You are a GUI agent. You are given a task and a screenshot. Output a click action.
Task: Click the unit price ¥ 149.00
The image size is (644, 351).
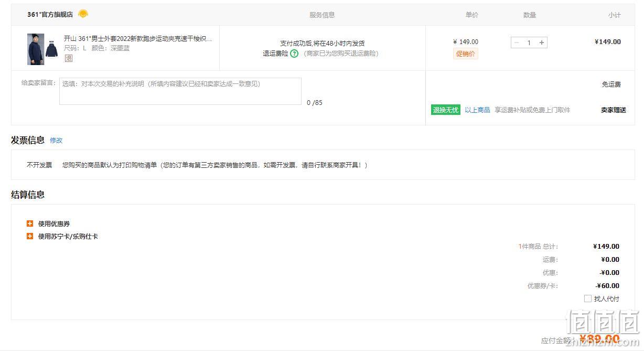click(466, 42)
